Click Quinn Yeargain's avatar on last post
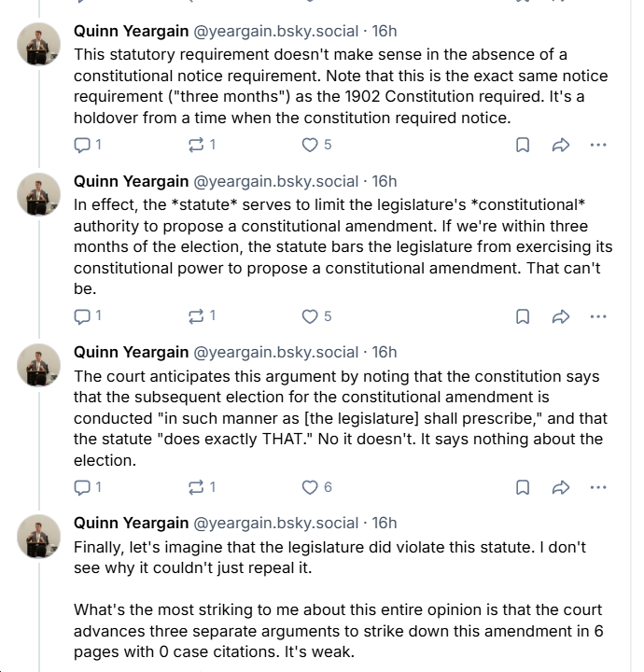Image resolution: width=644 pixels, height=672 pixels. point(39,536)
